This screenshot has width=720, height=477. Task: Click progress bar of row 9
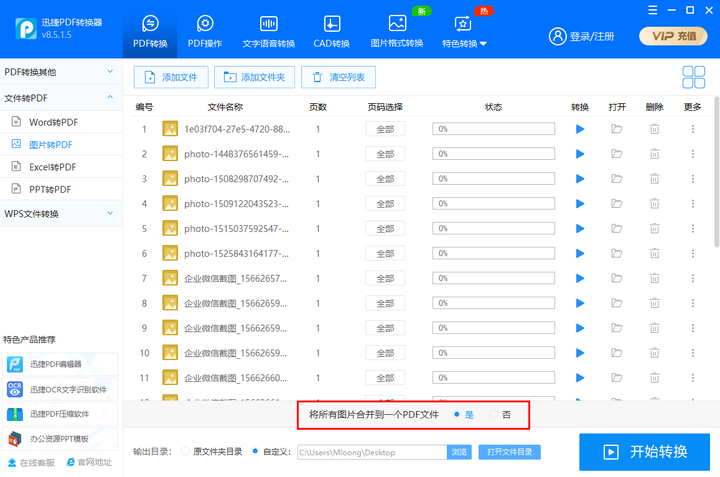[493, 328]
